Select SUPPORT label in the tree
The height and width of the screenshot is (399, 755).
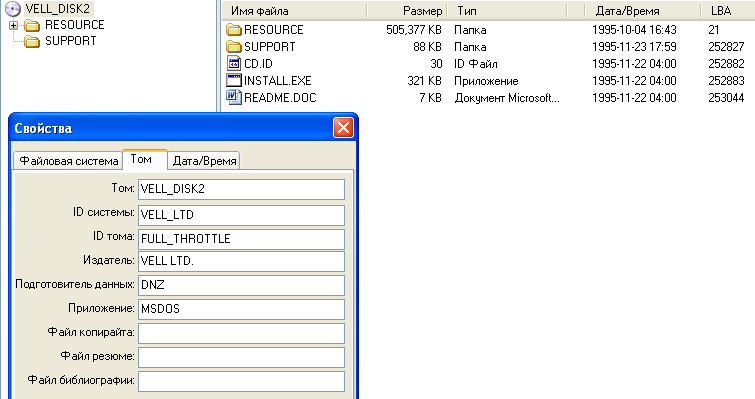coord(71,41)
